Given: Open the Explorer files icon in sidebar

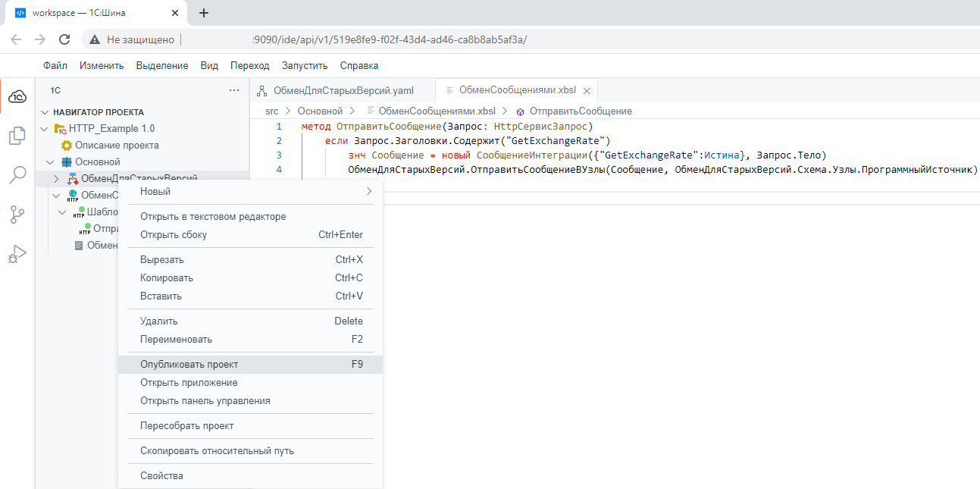Looking at the screenshot, I should click(17, 136).
